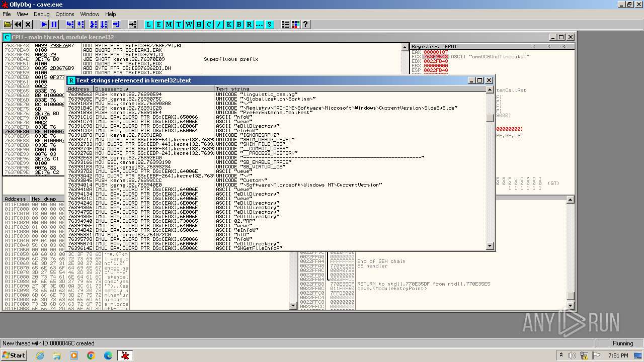Show Breakpoints window with B button

239,24
